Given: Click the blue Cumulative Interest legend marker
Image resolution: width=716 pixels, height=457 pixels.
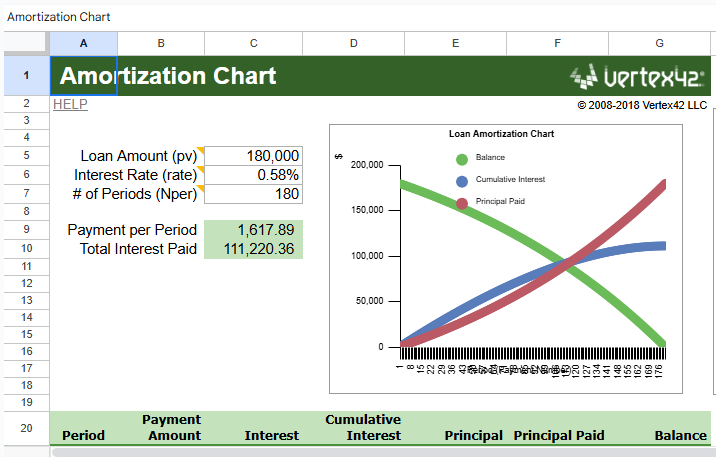Looking at the screenshot, I should click(x=462, y=181).
